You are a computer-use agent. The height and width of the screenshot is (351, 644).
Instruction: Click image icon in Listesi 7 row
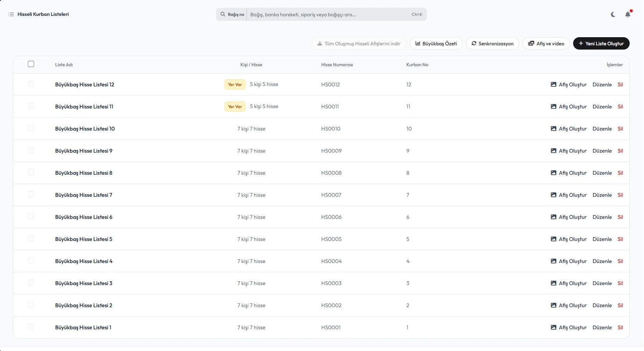pos(554,195)
